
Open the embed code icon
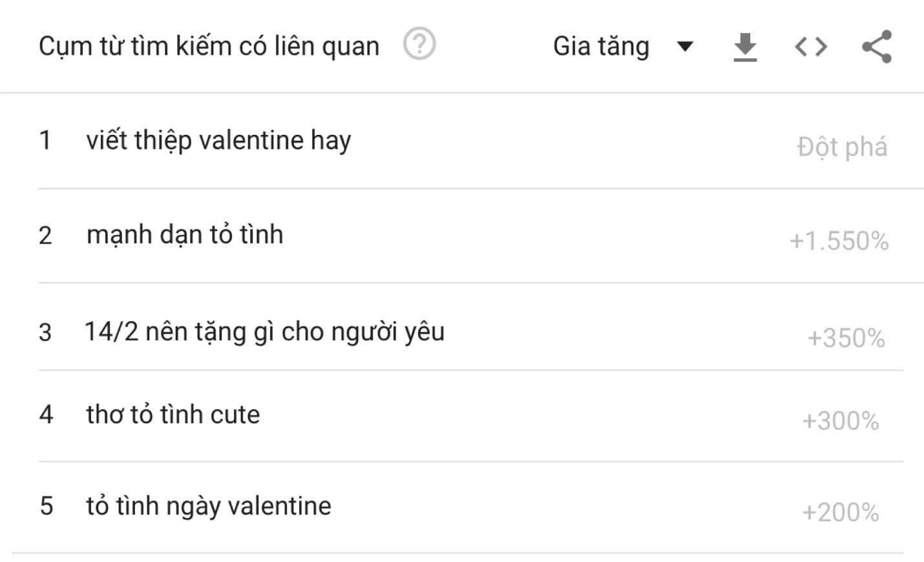811,47
